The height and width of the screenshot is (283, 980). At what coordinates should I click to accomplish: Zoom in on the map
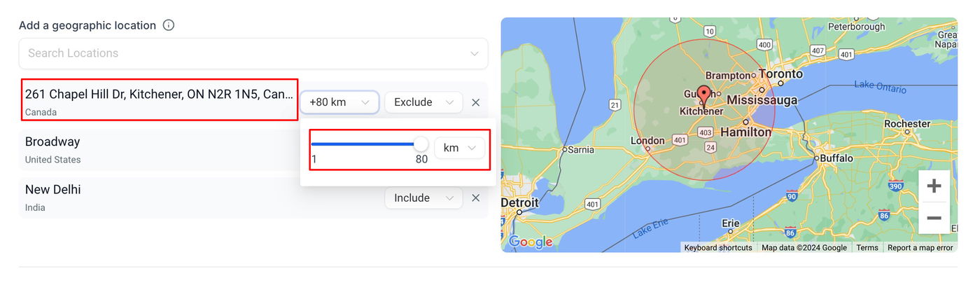[934, 186]
